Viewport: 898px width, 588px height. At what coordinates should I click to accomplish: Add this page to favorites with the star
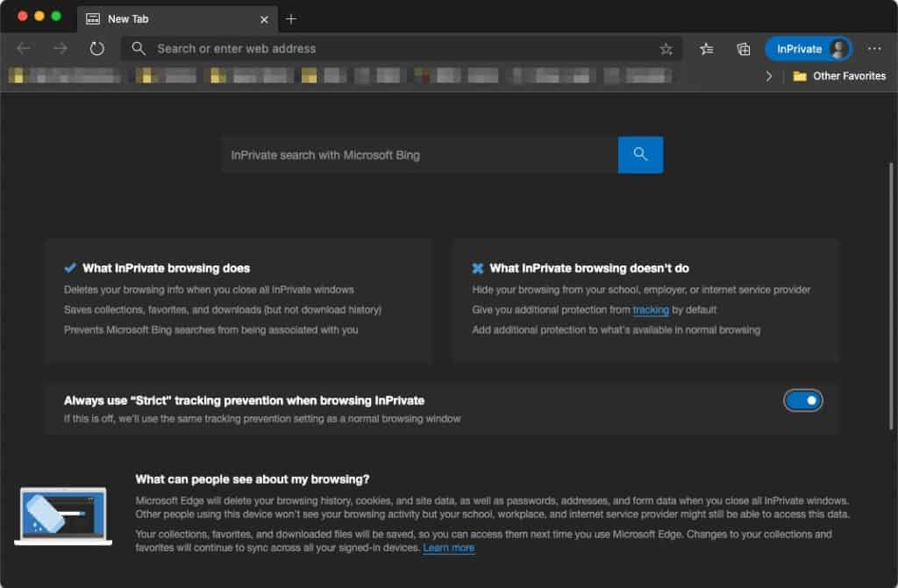coord(666,48)
